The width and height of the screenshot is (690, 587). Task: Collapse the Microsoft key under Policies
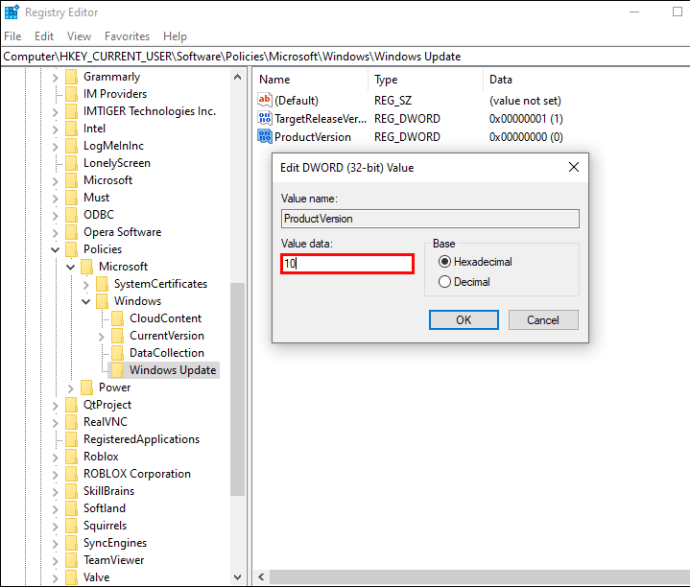pos(70,267)
